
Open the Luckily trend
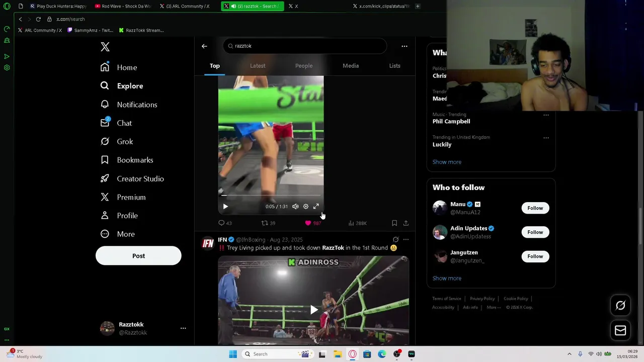(x=442, y=145)
